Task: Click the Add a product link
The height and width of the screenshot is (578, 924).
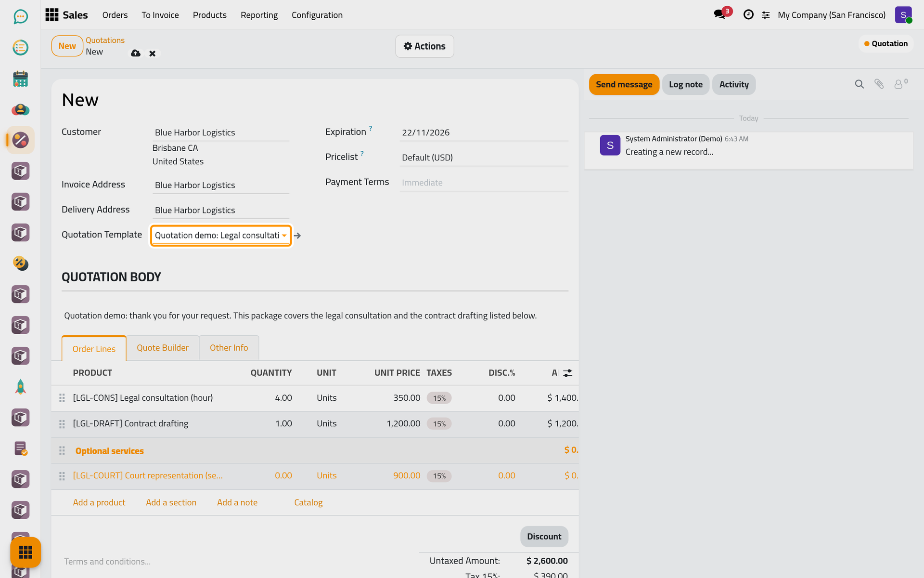Action: point(99,502)
